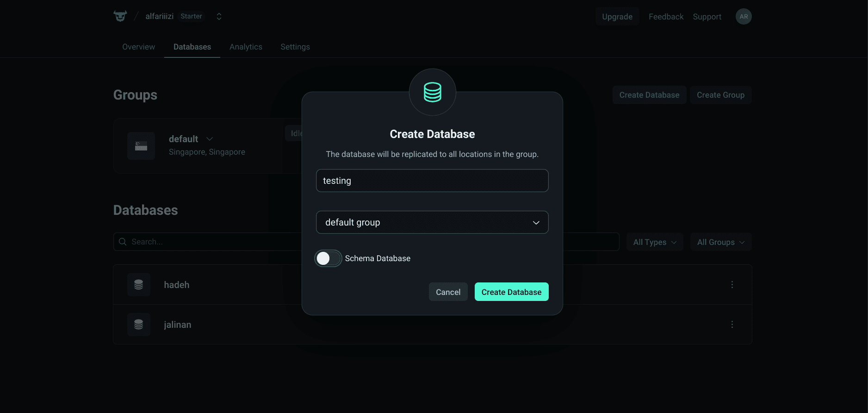Click the database name field containing testing

tap(432, 181)
